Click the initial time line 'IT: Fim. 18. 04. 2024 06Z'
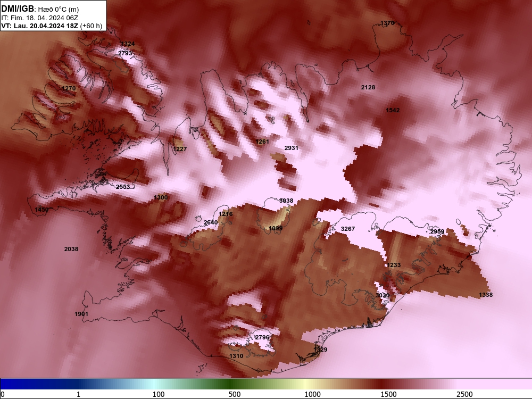The width and height of the screenshot is (532, 399). point(40,18)
